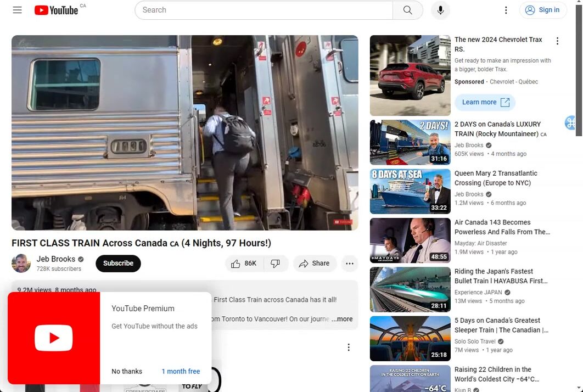Open the top-bar settings kebab menu
The height and width of the screenshot is (392, 583).
click(506, 10)
